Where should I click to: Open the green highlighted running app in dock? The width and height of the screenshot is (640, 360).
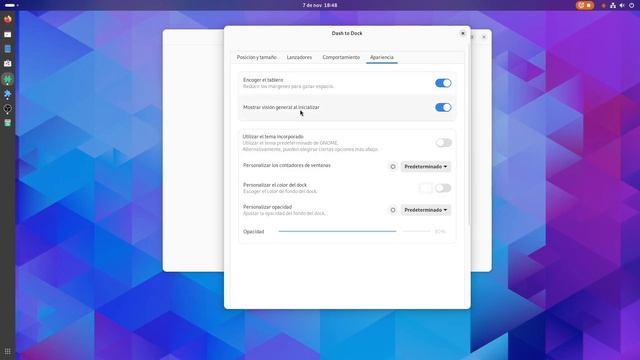click(x=8, y=79)
